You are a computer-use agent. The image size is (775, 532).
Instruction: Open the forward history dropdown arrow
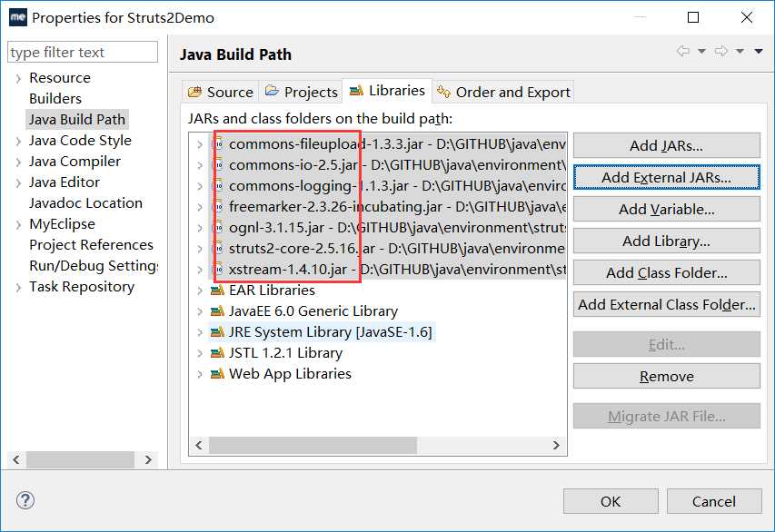pos(740,52)
